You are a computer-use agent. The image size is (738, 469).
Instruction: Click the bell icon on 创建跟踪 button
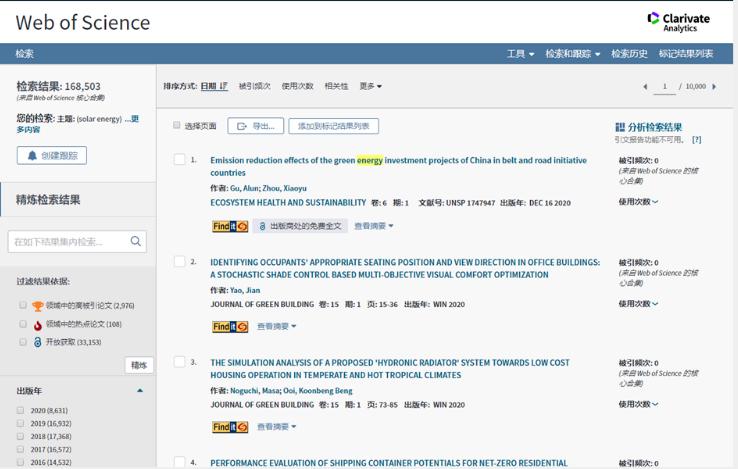(x=32, y=155)
